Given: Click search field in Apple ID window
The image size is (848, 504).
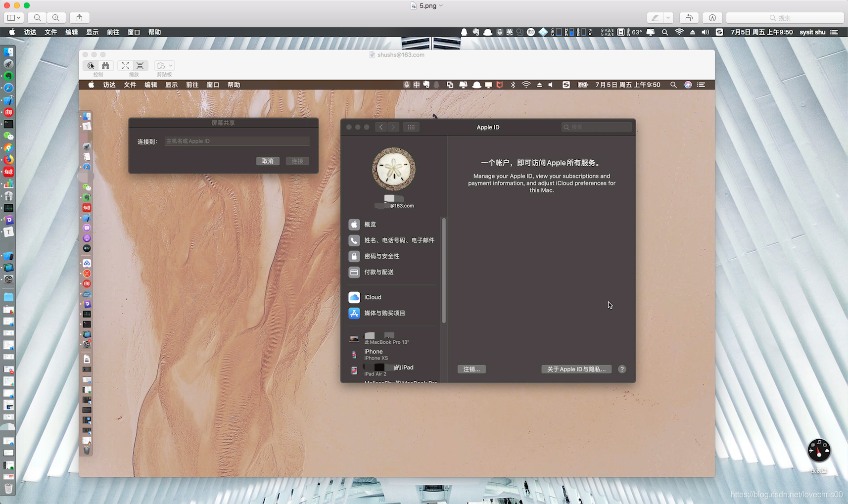Looking at the screenshot, I should (x=597, y=127).
